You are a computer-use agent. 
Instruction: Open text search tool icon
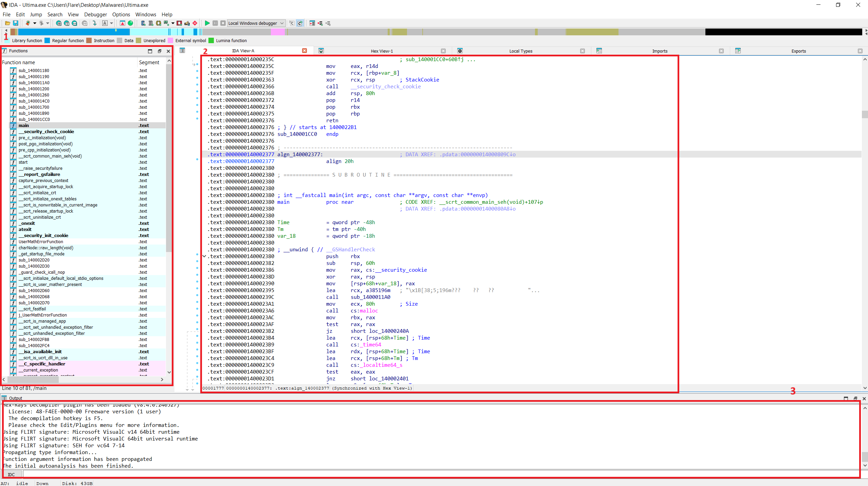click(67, 23)
